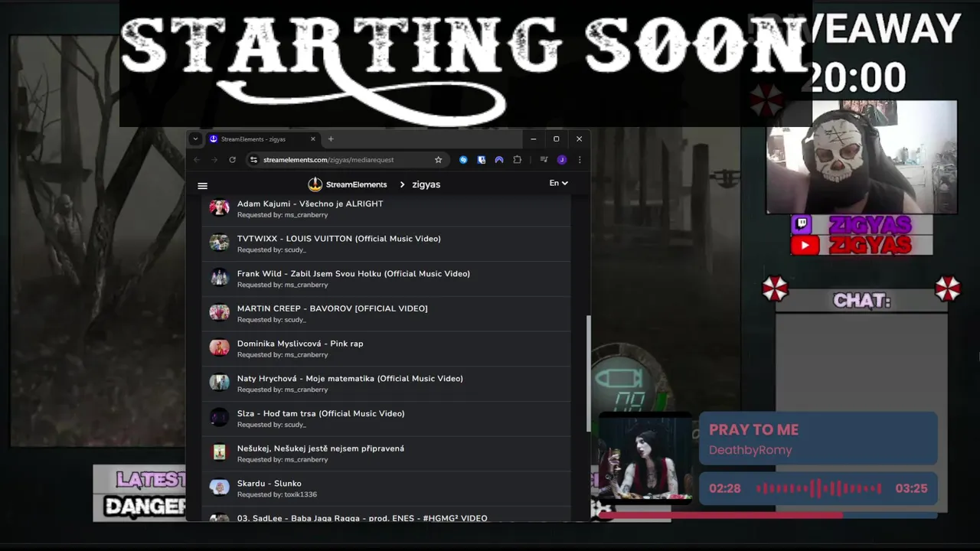Select Skardu - Slunko song title
The width and height of the screenshot is (980, 551).
pos(269,484)
